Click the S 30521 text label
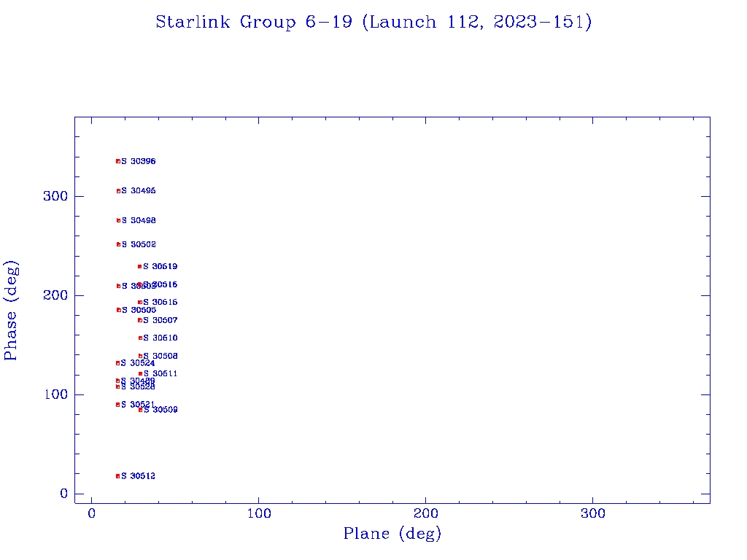 click(138, 405)
